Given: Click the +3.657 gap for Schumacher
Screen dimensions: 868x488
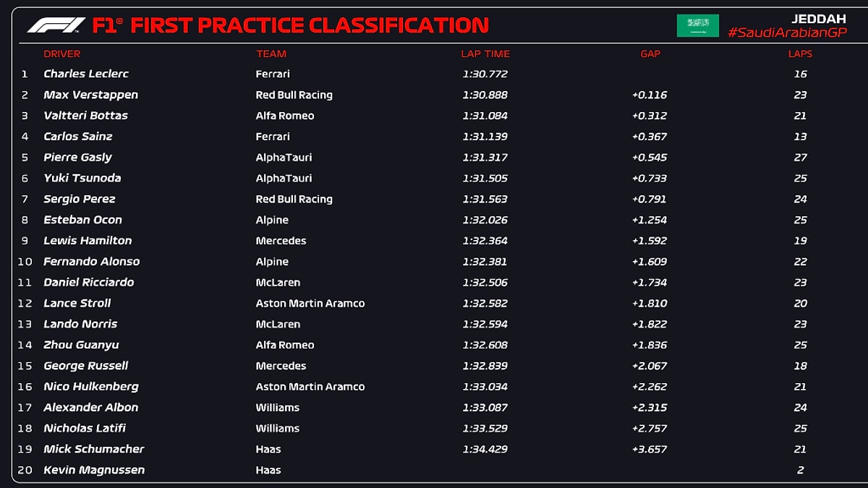Looking at the screenshot, I should coord(649,449).
